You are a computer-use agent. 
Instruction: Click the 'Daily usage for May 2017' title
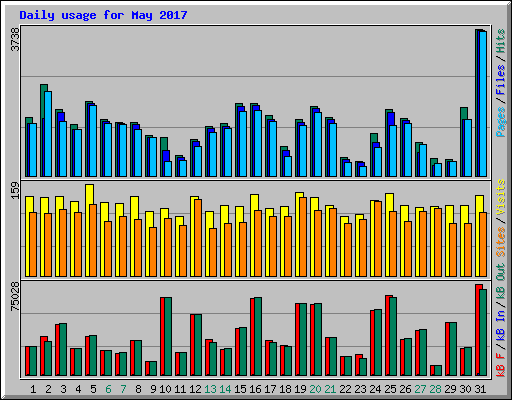coord(103,15)
